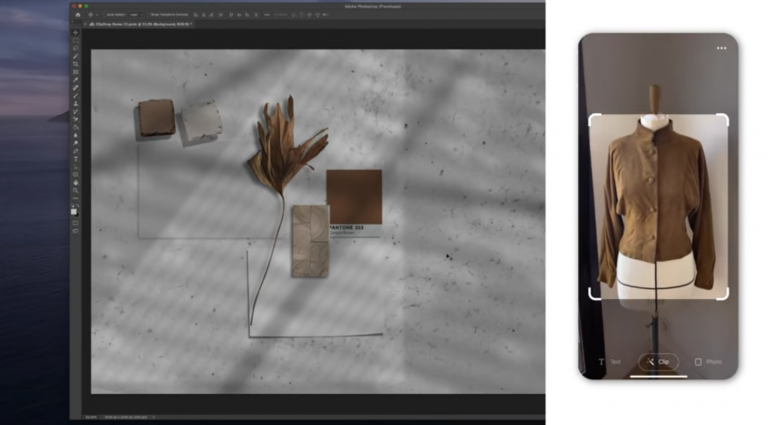Click the Align top edges icon

pos(231,15)
